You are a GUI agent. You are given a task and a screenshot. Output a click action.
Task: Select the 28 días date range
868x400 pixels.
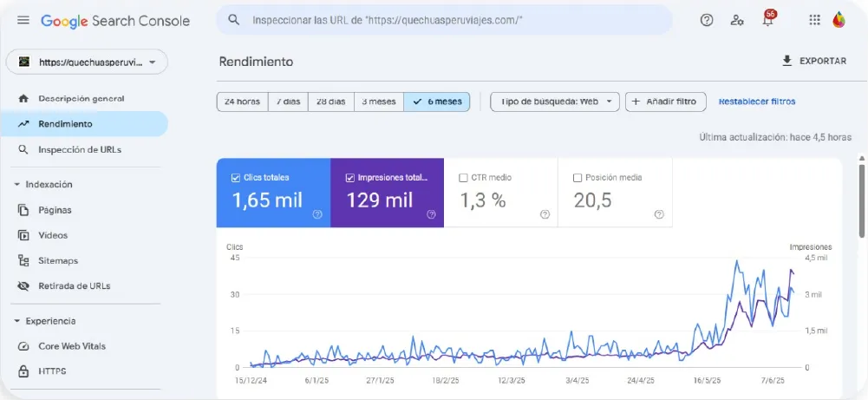[x=331, y=102]
